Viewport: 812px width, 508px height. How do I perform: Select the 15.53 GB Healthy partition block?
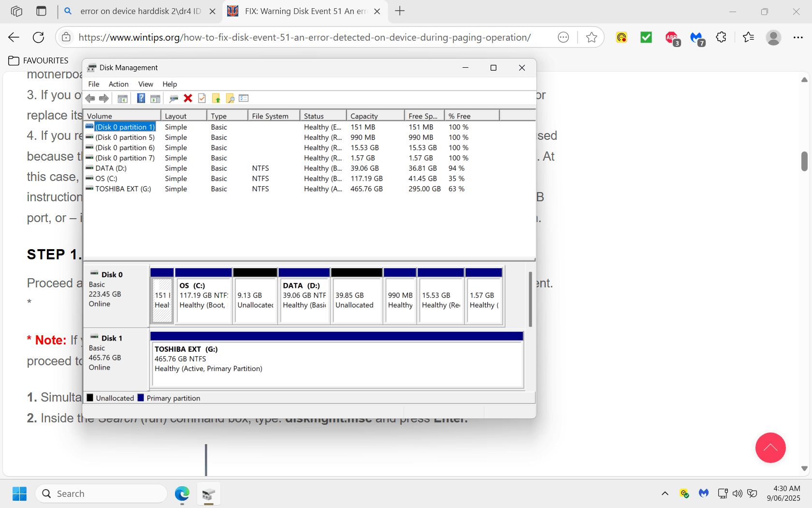tap(441, 295)
